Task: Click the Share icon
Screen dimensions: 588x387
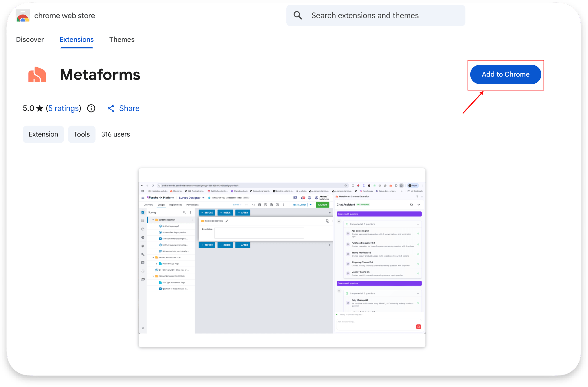Action: pos(111,108)
